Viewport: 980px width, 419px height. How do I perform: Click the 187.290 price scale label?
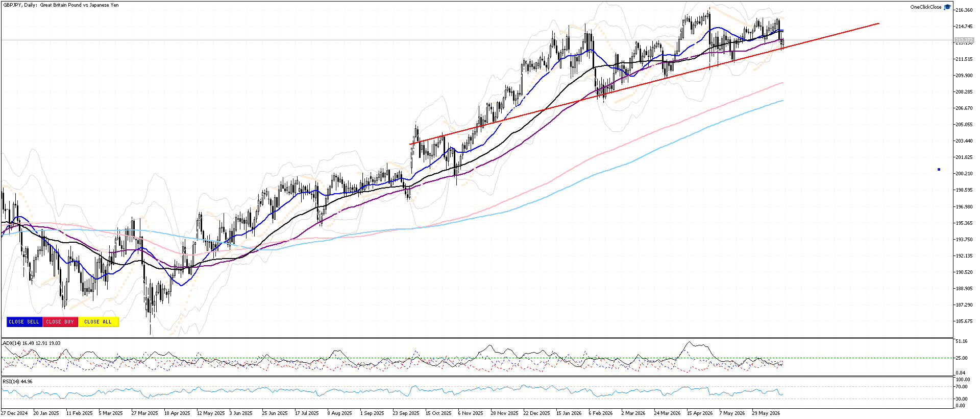[964, 305]
